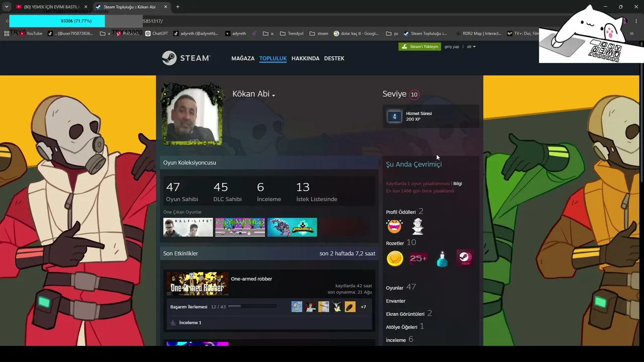
Task: Open the İnceleme link in the sidebar
Action: point(396,340)
